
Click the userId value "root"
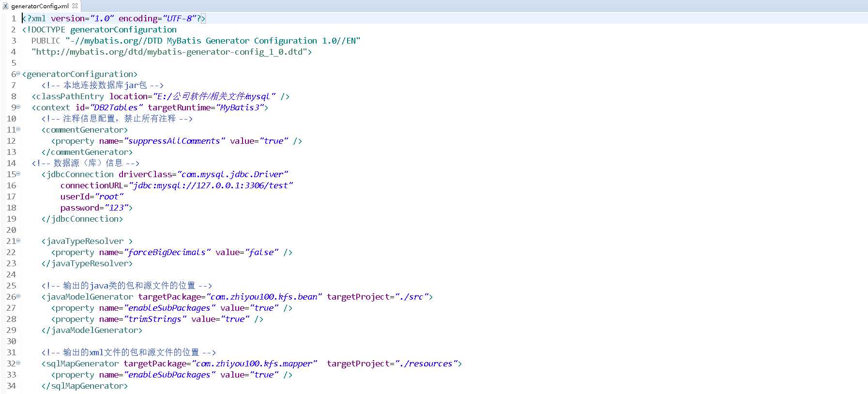(x=109, y=197)
